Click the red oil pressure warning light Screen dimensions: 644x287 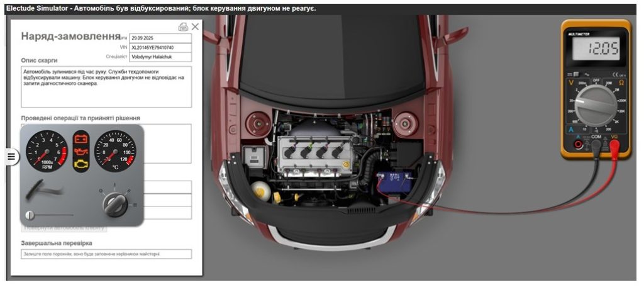[x=81, y=151]
